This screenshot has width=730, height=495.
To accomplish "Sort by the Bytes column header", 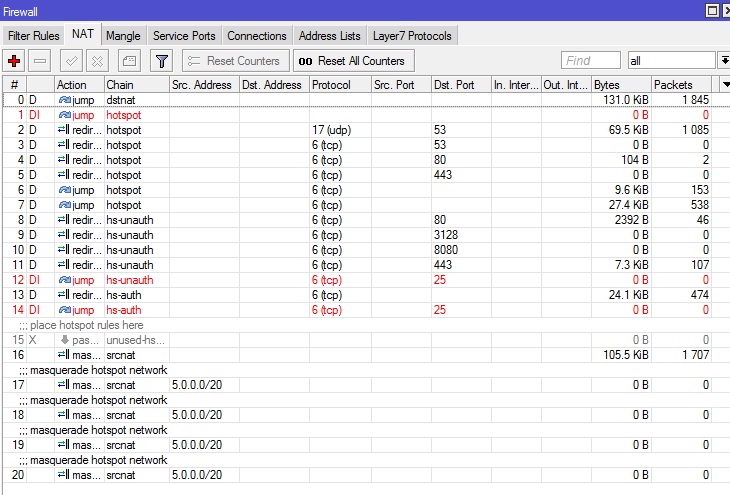I will [621, 85].
